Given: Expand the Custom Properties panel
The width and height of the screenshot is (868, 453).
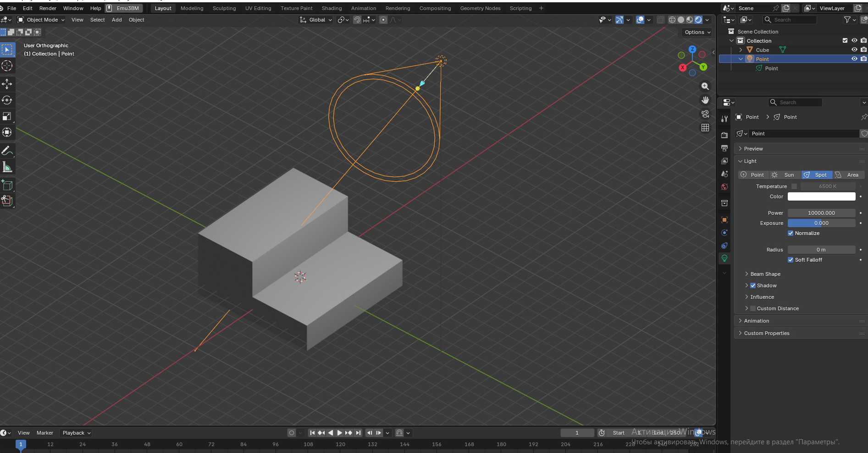Looking at the screenshot, I should click(x=766, y=333).
